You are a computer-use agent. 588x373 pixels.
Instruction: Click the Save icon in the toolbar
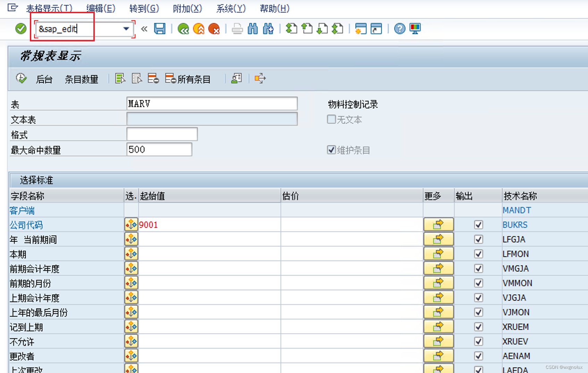159,29
